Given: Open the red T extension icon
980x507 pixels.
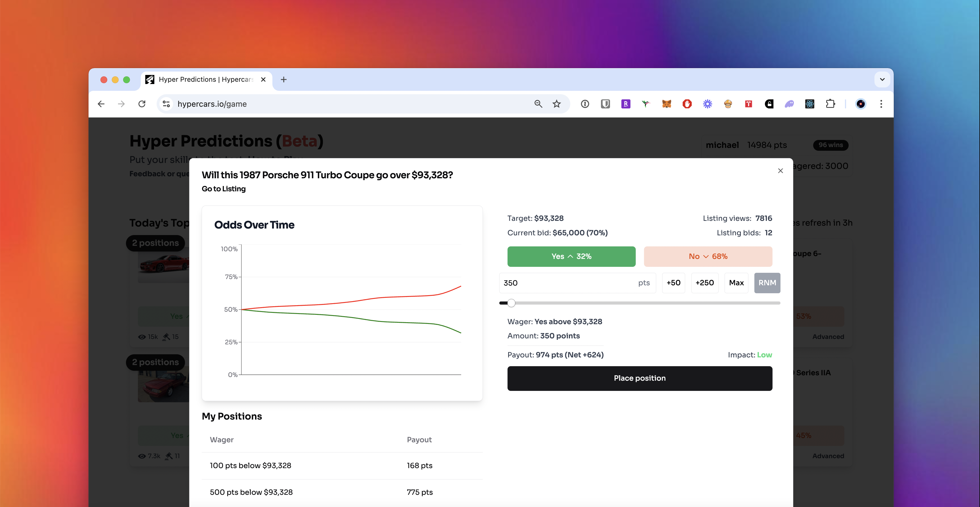Looking at the screenshot, I should point(749,104).
